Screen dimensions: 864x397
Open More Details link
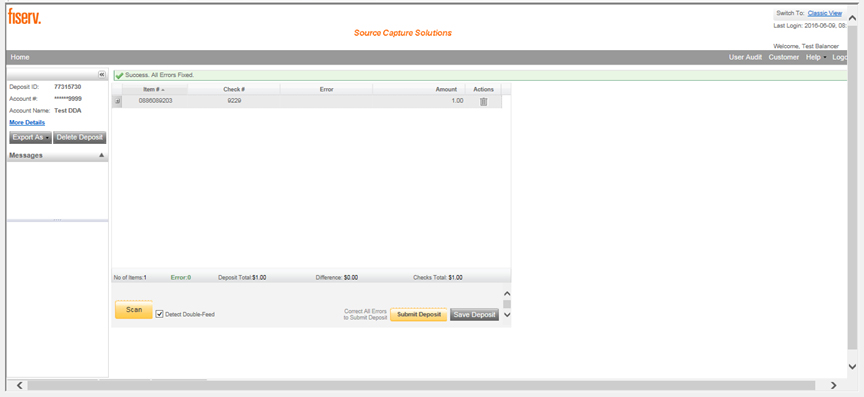(x=27, y=122)
